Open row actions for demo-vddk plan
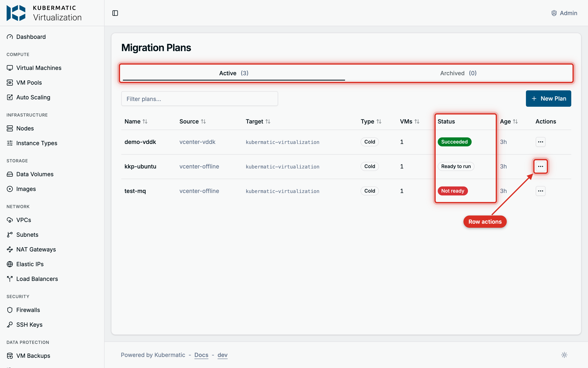 [x=540, y=142]
